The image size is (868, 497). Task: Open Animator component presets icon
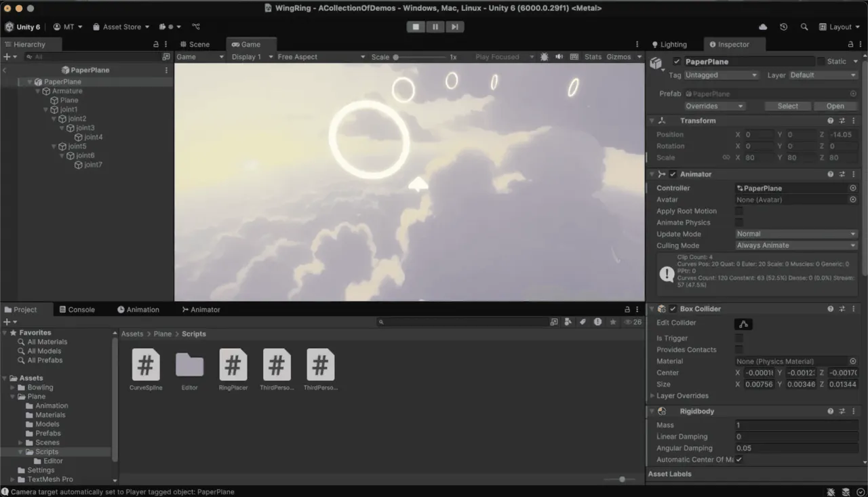pos(842,174)
